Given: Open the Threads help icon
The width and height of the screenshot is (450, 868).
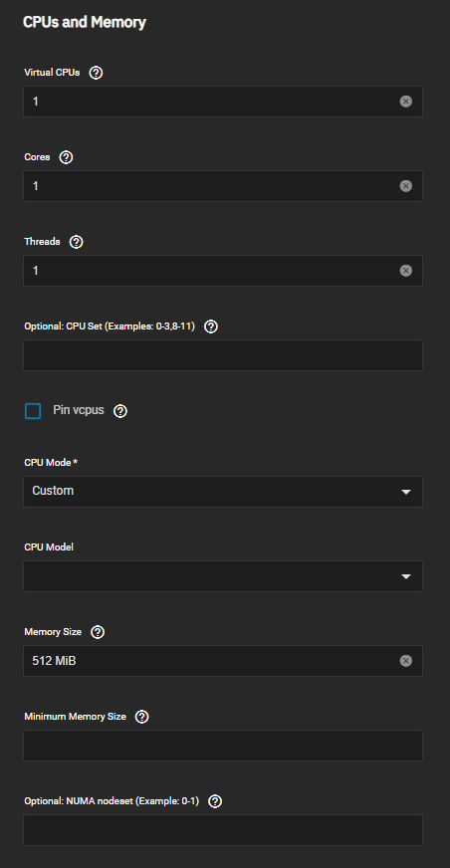Looking at the screenshot, I should point(77,242).
